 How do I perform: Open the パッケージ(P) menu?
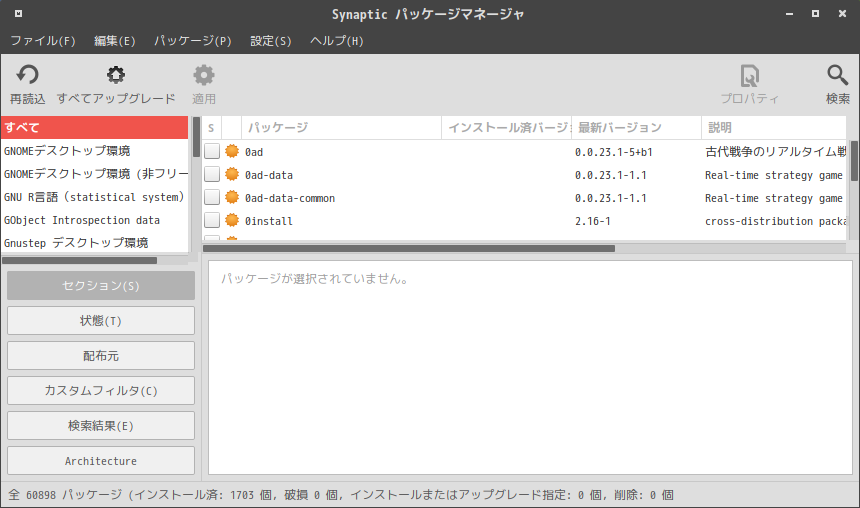point(193,41)
